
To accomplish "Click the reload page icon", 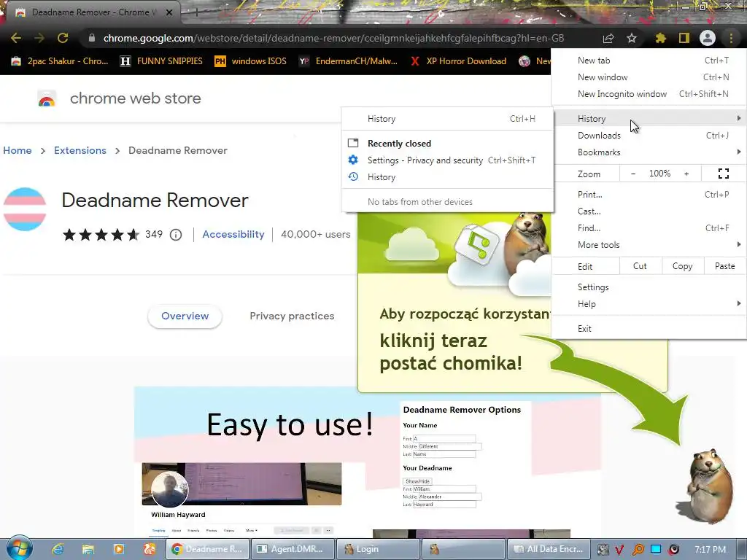I will [x=63, y=38].
